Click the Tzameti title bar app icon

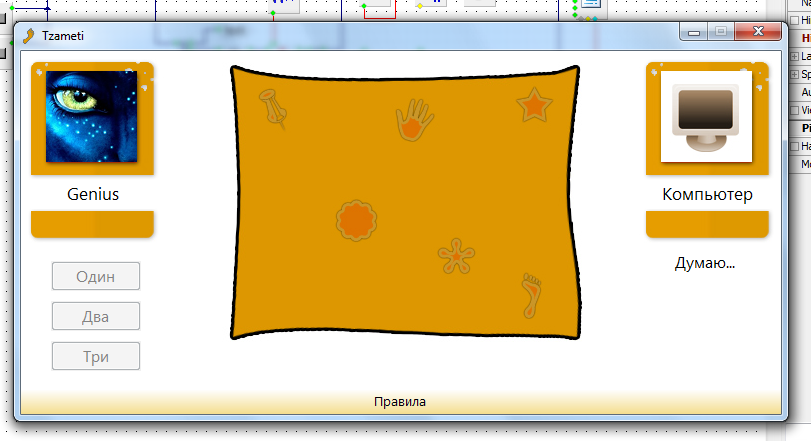pos(29,35)
